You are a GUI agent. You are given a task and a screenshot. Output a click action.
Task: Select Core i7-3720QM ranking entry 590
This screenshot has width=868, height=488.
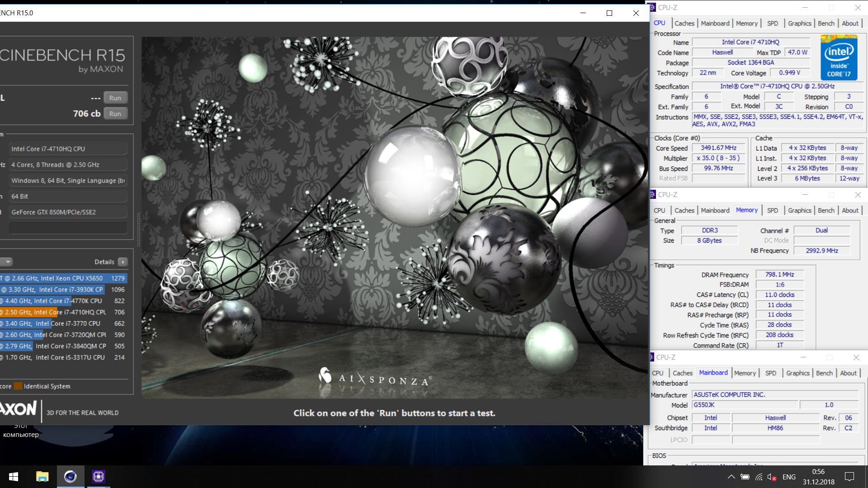pyautogui.click(x=63, y=335)
